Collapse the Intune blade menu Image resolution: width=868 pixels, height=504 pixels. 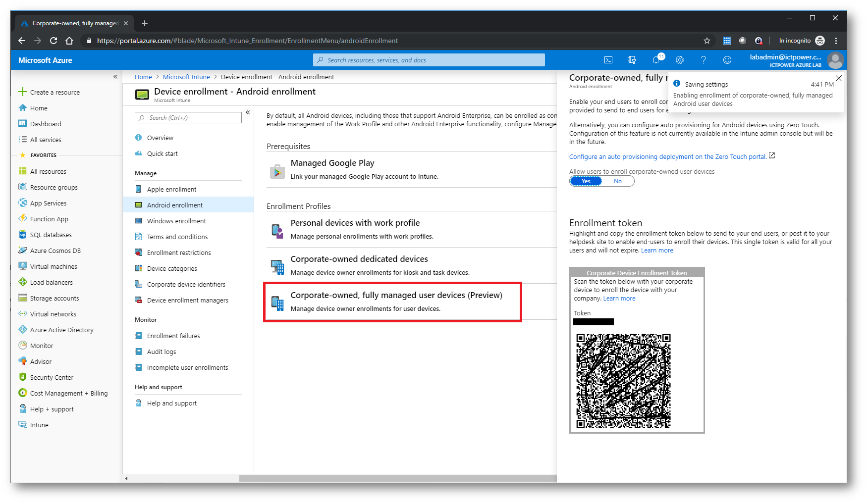[x=248, y=112]
